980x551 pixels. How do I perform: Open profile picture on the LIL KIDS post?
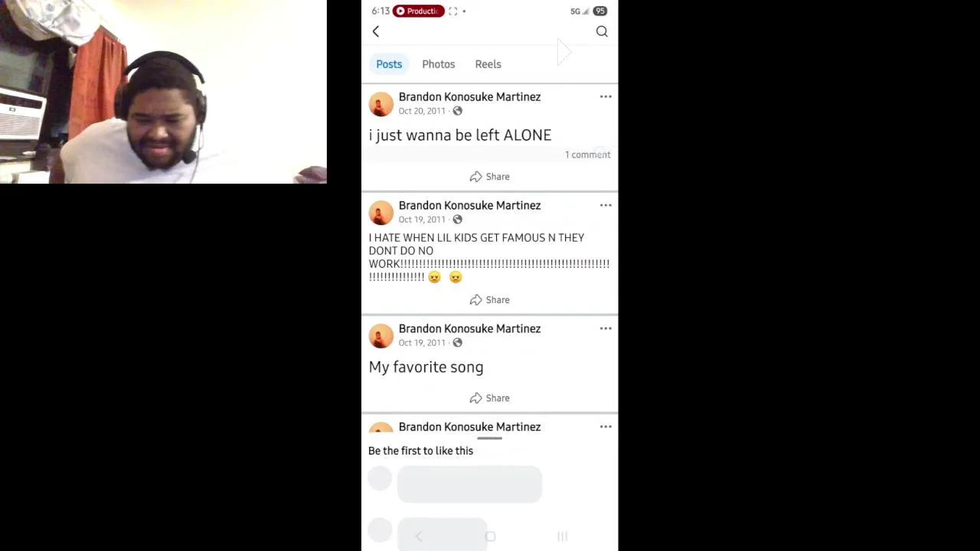click(381, 213)
